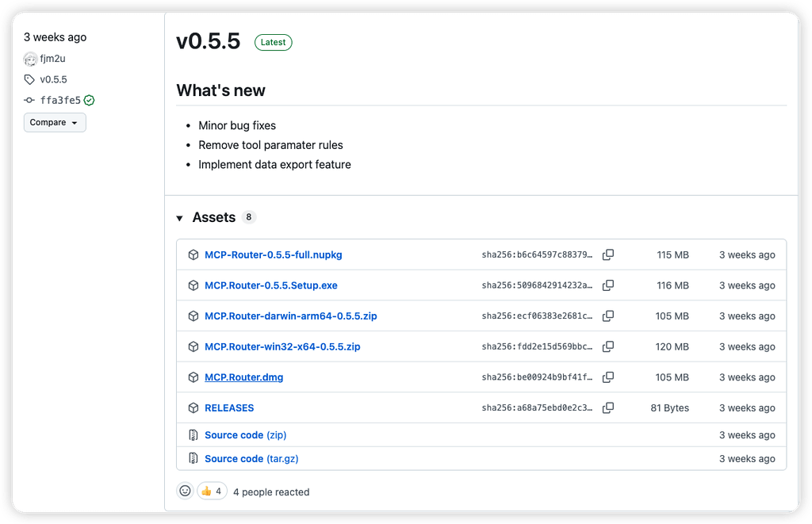Open the emoji reaction picker

coord(185,491)
